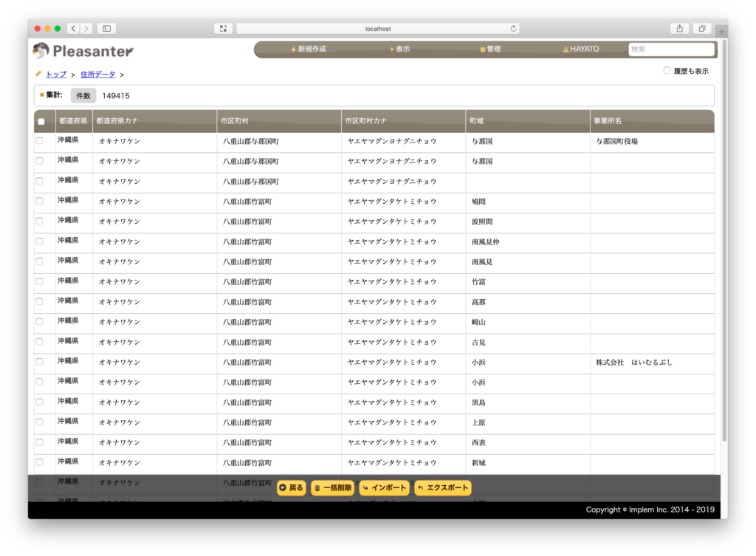Screen dimensions: 756x556
Task: Click the count value 149415
Action: (116, 95)
